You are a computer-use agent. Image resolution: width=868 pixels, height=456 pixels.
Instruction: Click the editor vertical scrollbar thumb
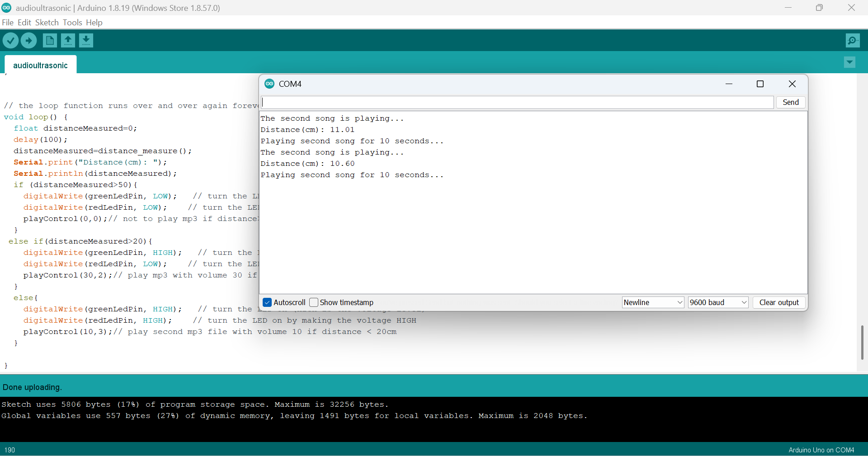(862, 342)
